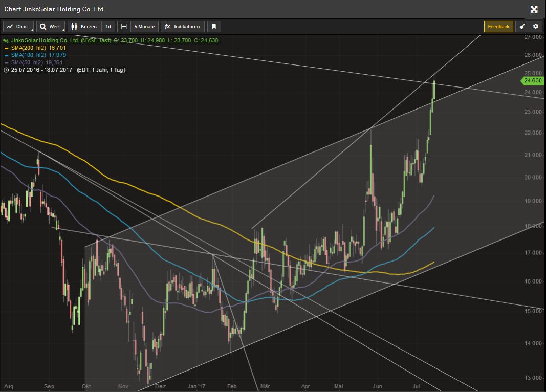546x392 pixels.
Task: Click the fullscreen expand arrows icon
Action: coord(534,9)
